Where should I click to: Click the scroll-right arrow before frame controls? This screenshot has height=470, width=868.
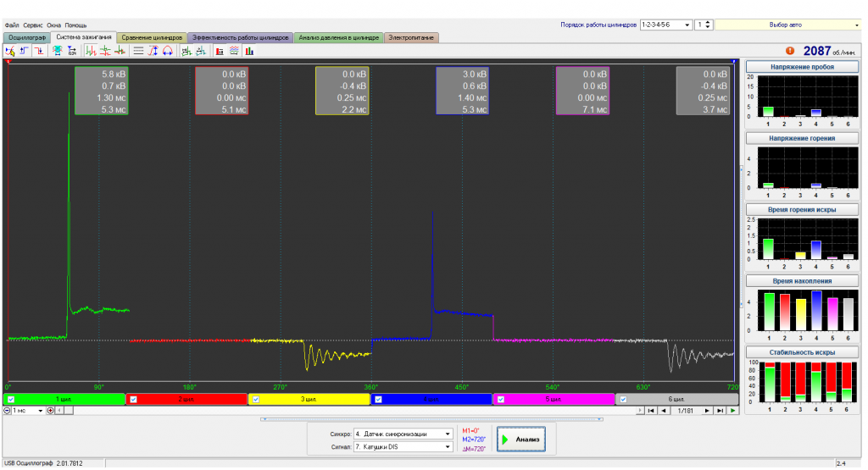pos(640,411)
